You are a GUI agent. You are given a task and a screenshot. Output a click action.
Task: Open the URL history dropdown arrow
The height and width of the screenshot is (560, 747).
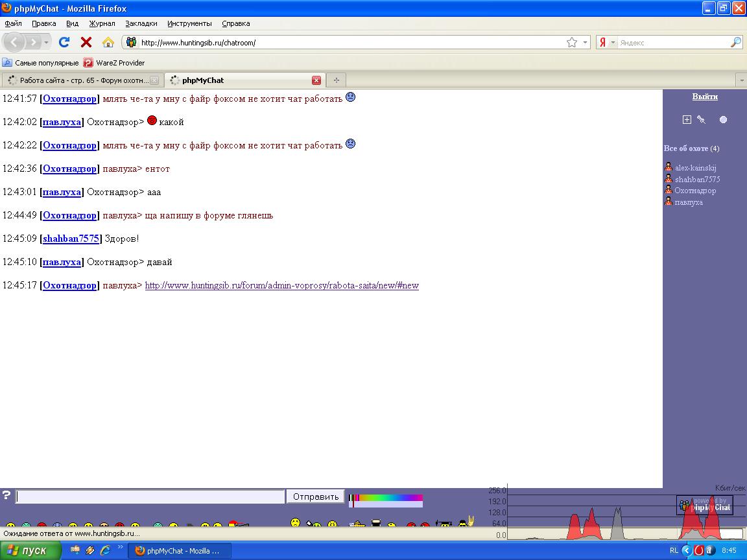[586, 42]
